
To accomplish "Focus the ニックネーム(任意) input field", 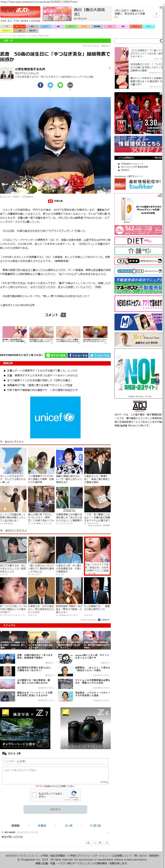I will [x=55, y=761].
